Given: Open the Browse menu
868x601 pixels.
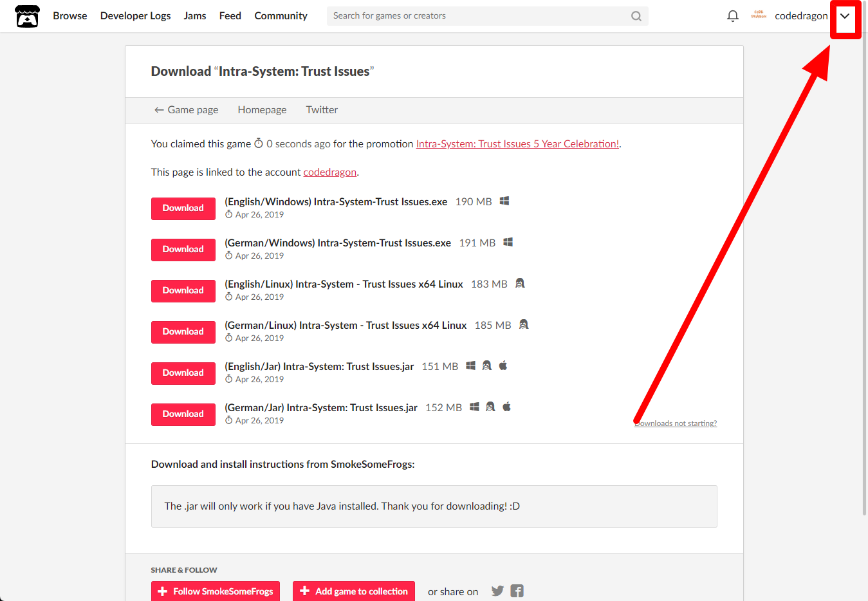Looking at the screenshot, I should pos(70,15).
